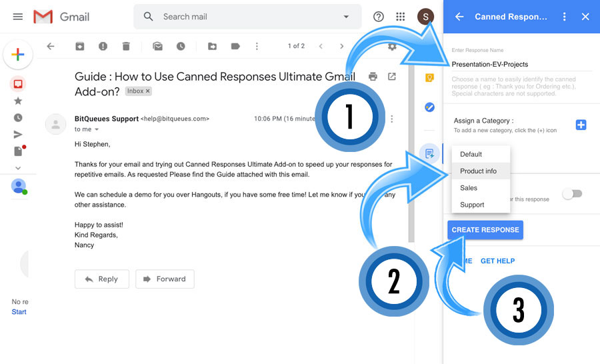Open the Google Tasks add-on
The image size is (600, 364).
430,107
